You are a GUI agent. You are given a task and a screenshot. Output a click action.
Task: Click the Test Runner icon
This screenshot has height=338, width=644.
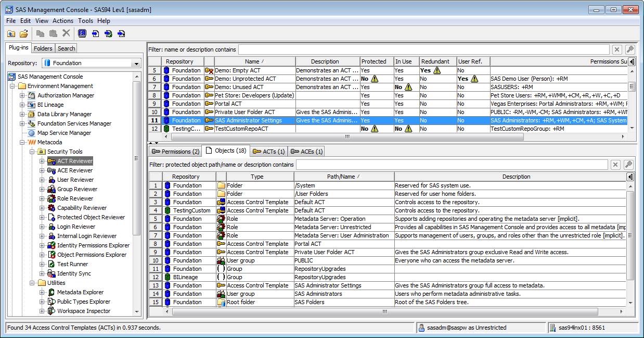point(51,264)
